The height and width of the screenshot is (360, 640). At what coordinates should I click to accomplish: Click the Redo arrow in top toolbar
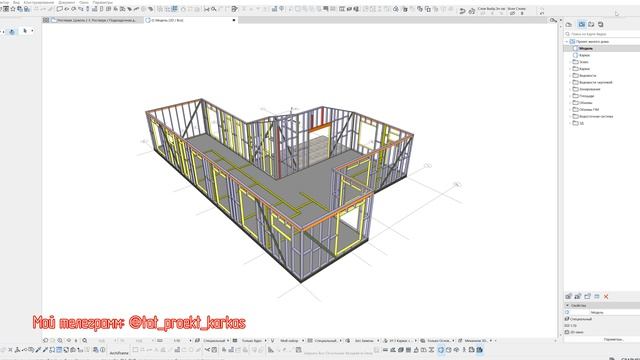[471, 11]
